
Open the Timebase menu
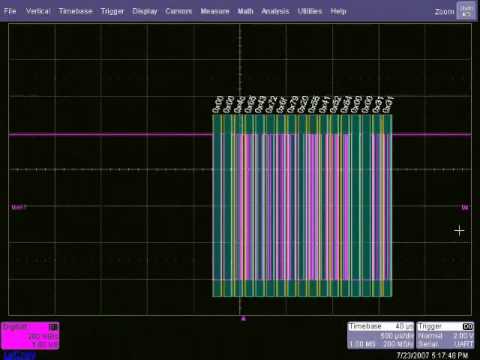[75, 11]
